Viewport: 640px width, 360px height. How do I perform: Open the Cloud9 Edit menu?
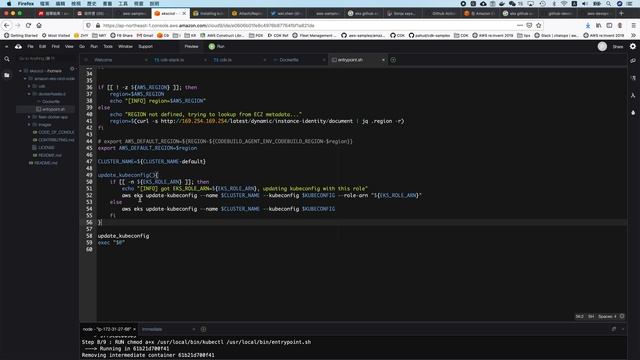(x=42, y=47)
